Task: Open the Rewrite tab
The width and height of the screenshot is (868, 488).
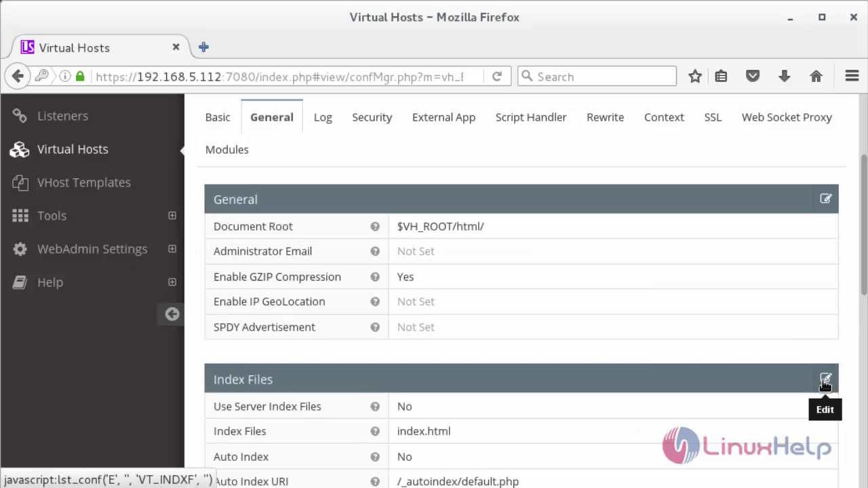Action: (605, 117)
